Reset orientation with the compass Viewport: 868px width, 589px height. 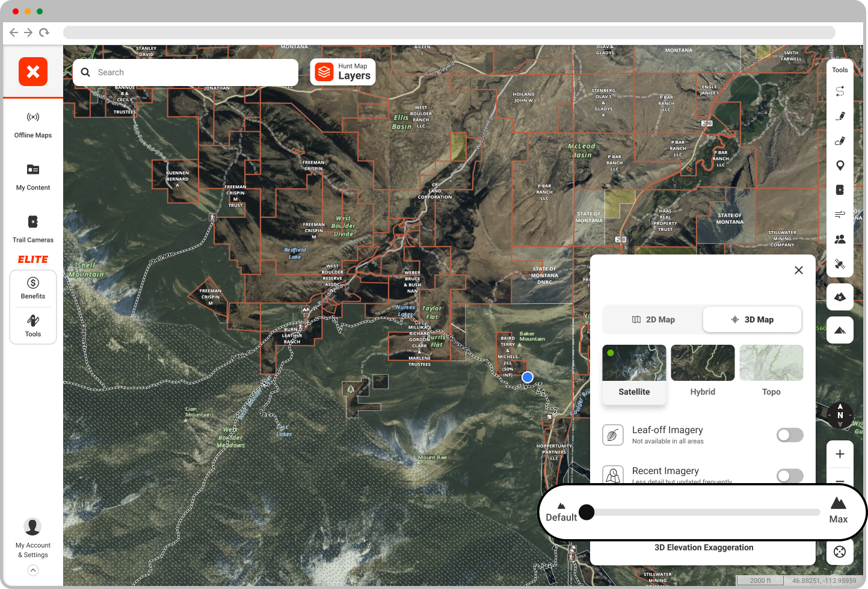coord(840,415)
